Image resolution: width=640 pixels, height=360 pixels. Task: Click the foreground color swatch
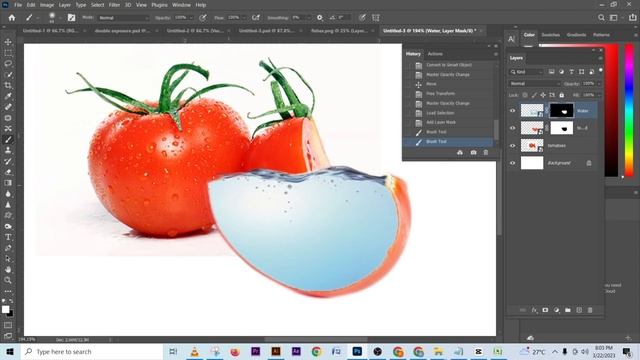(x=5, y=309)
